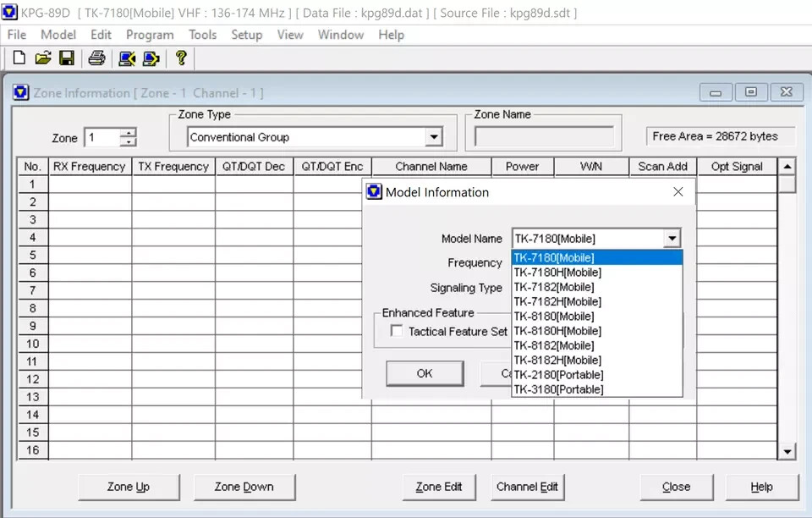
Task: Click the Power column header
Action: pos(523,167)
